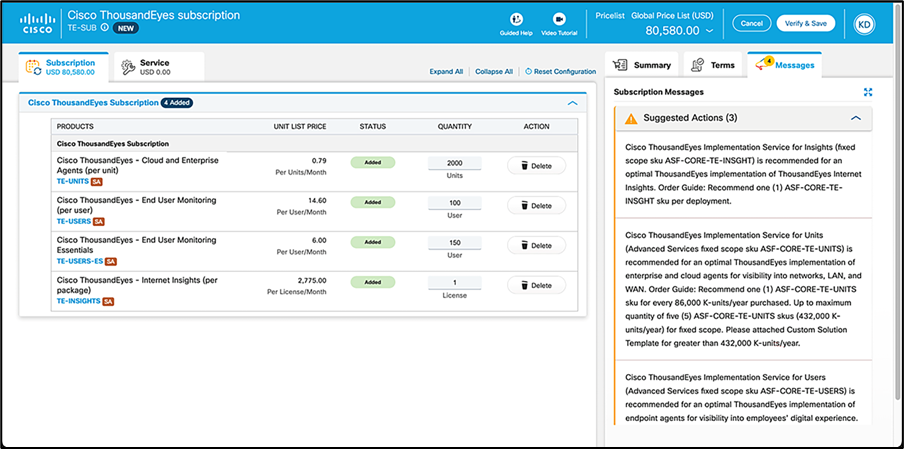The width and height of the screenshot is (904, 449).
Task: Open the KD user avatar menu
Action: [864, 24]
